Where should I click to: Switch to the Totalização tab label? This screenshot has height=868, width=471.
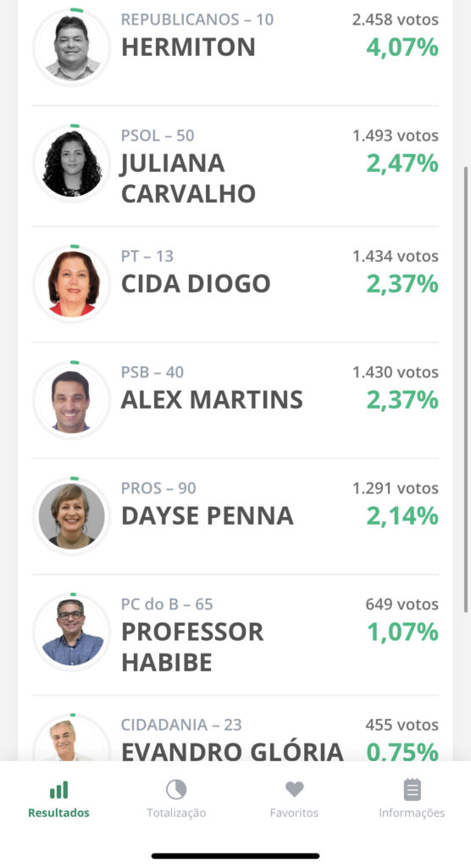click(x=176, y=813)
